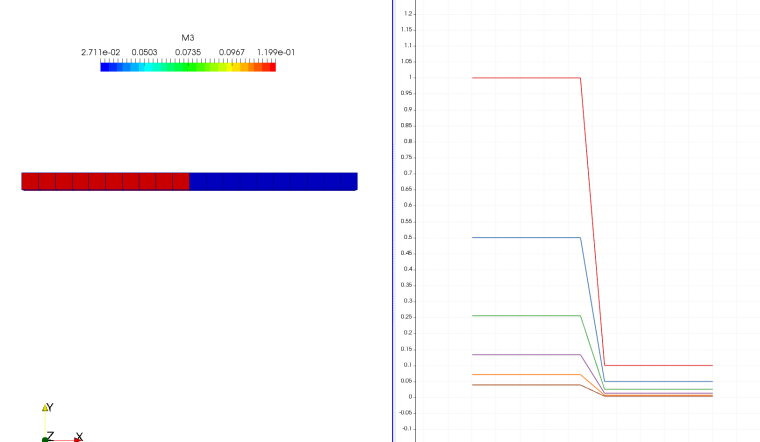
Task: Click the red line's lower plateau at 0.1
Action: click(x=659, y=365)
